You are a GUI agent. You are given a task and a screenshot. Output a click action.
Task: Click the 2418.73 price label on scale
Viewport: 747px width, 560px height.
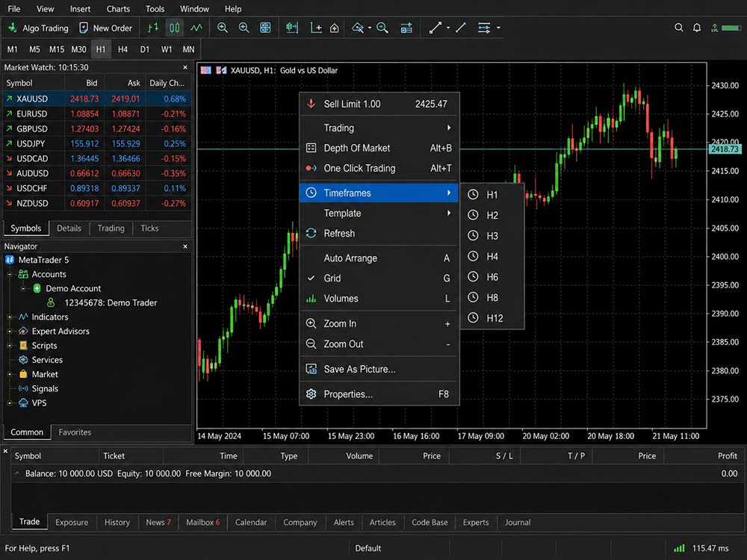tap(725, 149)
